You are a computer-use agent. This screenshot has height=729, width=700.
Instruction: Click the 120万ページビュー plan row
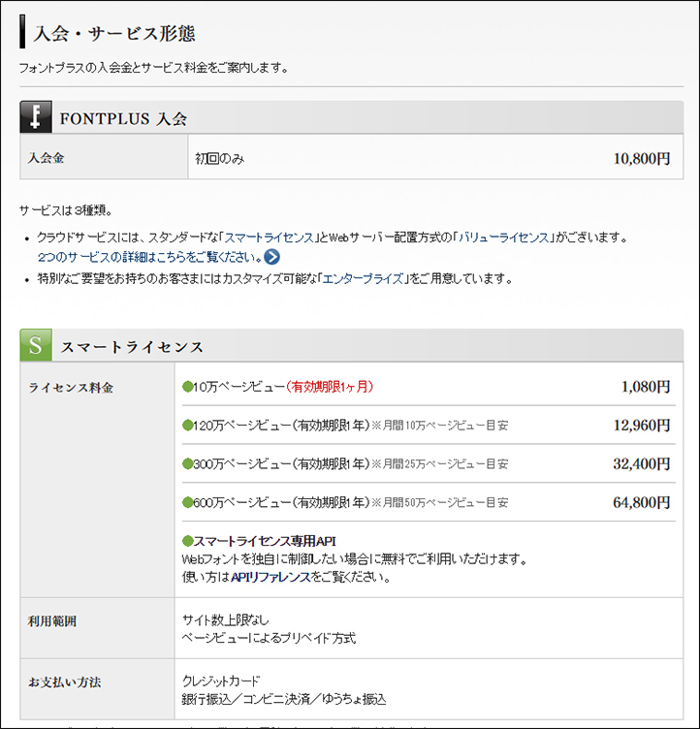pos(429,425)
